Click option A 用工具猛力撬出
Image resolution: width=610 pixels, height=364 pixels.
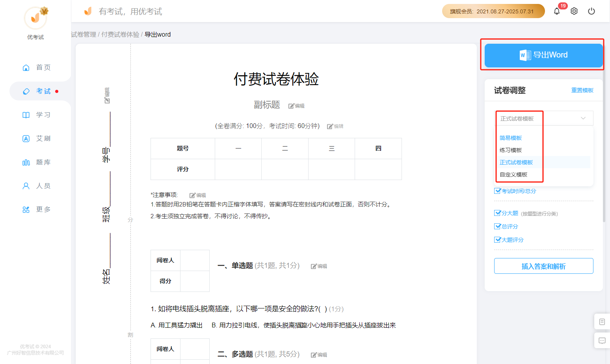click(x=177, y=325)
